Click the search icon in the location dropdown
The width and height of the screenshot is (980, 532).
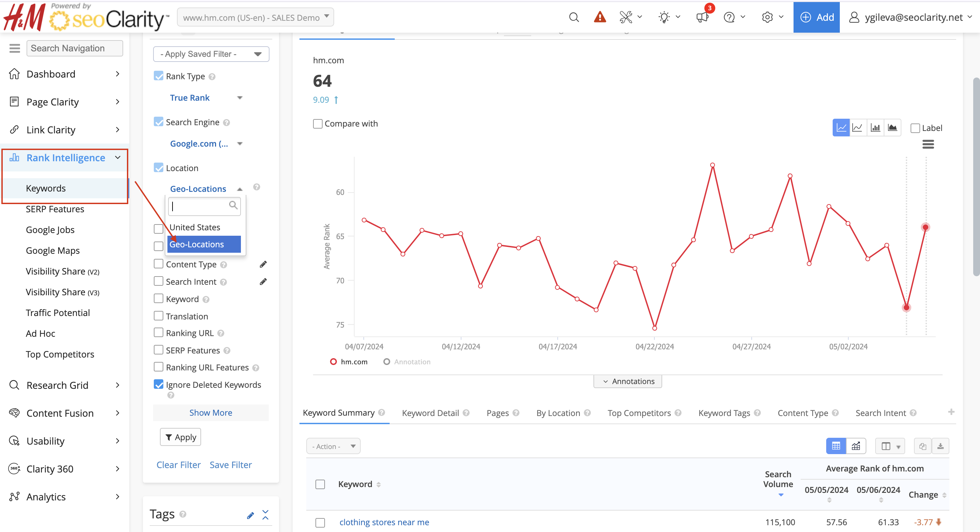(x=233, y=205)
